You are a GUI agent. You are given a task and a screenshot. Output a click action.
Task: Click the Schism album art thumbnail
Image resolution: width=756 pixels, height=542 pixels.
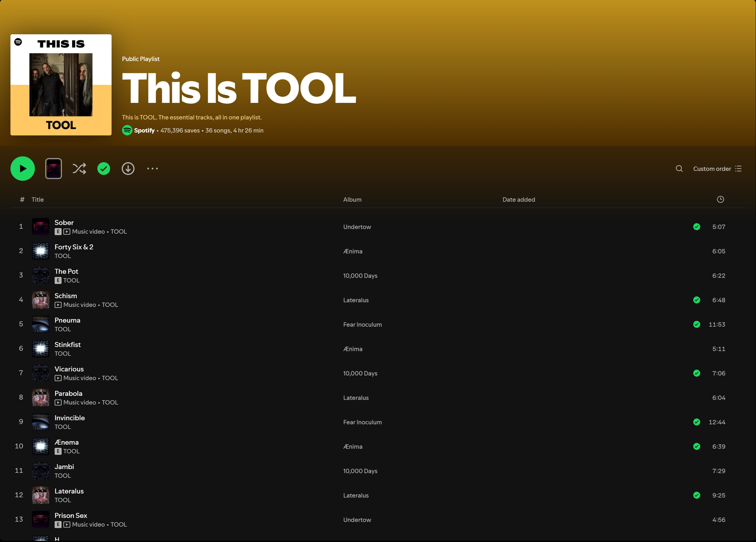tap(41, 300)
